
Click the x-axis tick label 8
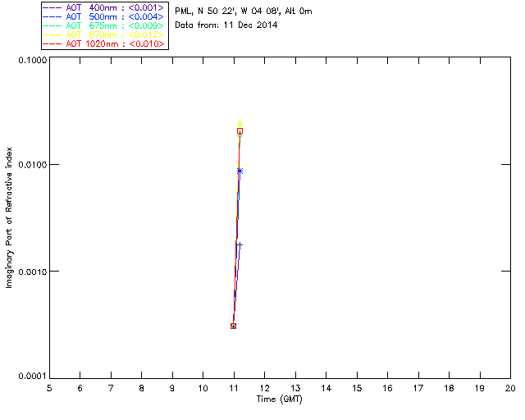tap(142, 388)
